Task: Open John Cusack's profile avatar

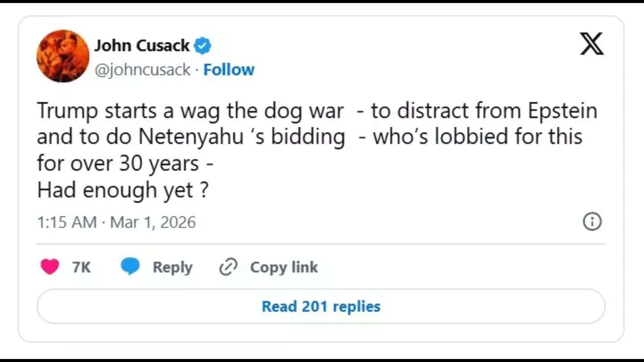Action: [63, 56]
